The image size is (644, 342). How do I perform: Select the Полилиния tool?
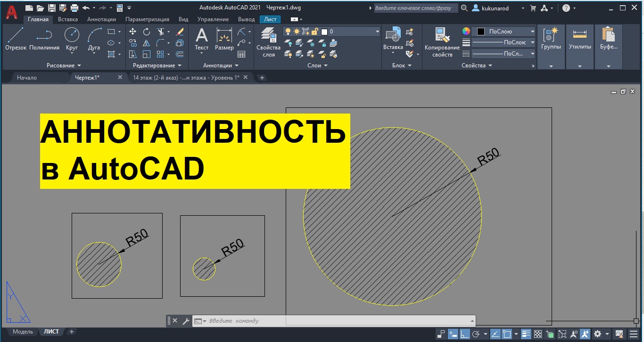pos(44,39)
